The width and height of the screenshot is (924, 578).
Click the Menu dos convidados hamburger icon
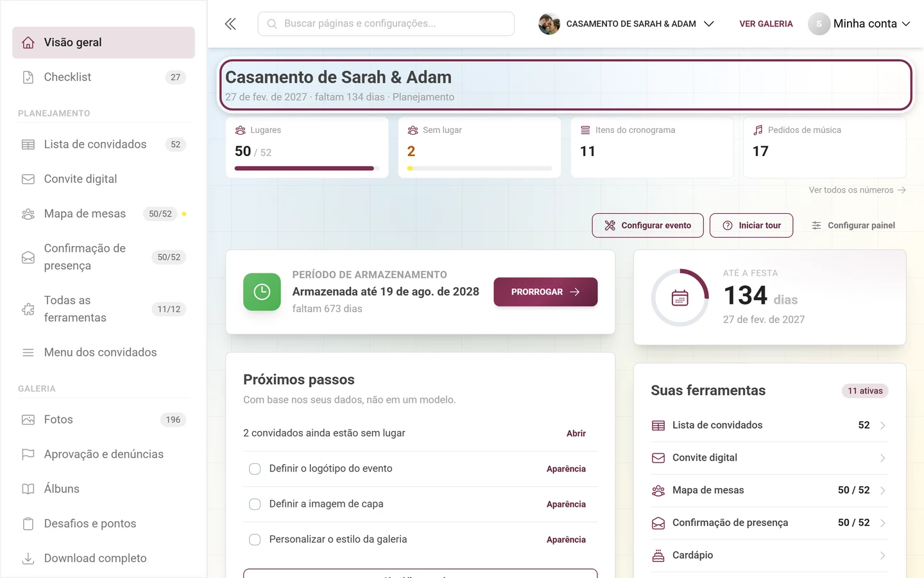point(28,353)
